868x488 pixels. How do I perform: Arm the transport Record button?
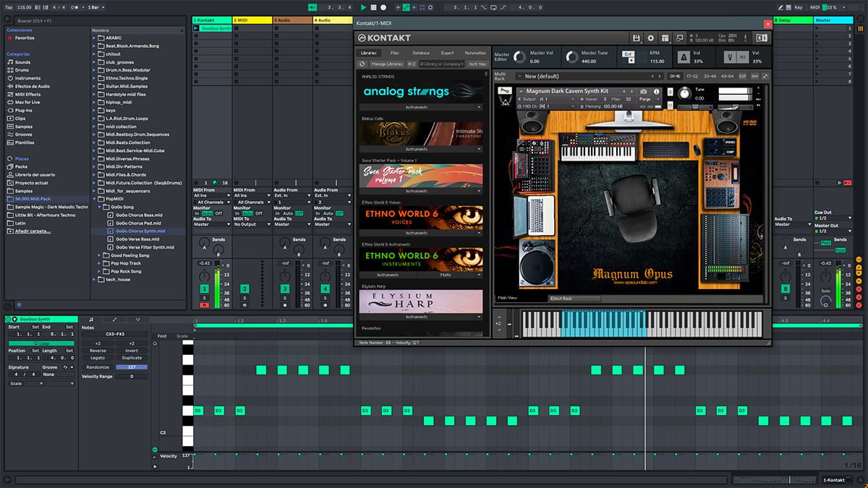383,7
